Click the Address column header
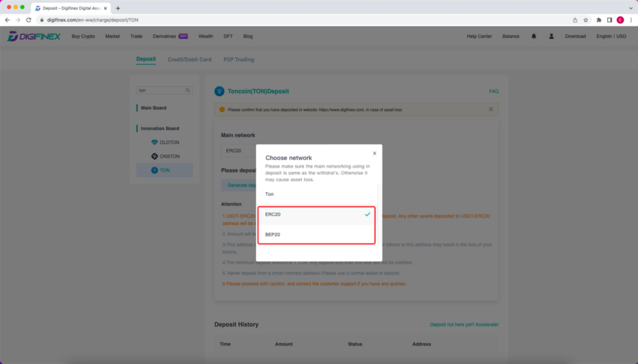Screen dimensions: 638x364 (421, 344)
